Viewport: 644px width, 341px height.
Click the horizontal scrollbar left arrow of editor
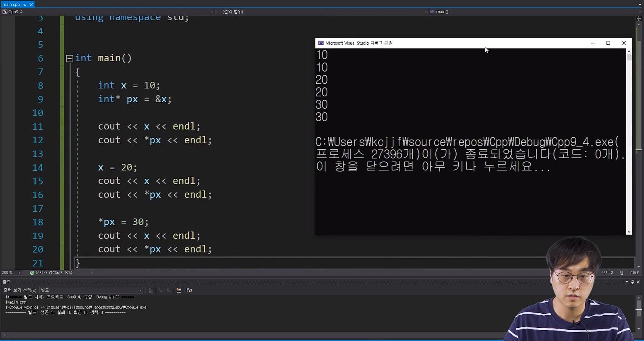(x=92, y=273)
